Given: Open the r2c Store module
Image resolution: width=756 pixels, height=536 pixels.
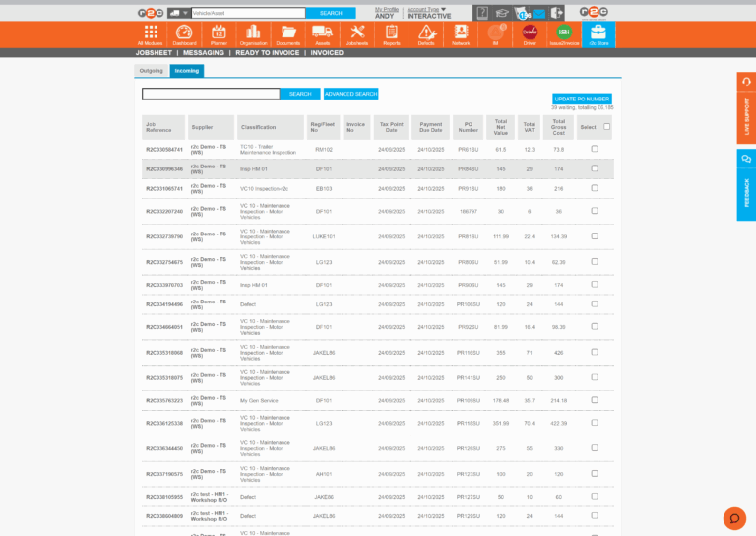Looking at the screenshot, I should (x=598, y=34).
